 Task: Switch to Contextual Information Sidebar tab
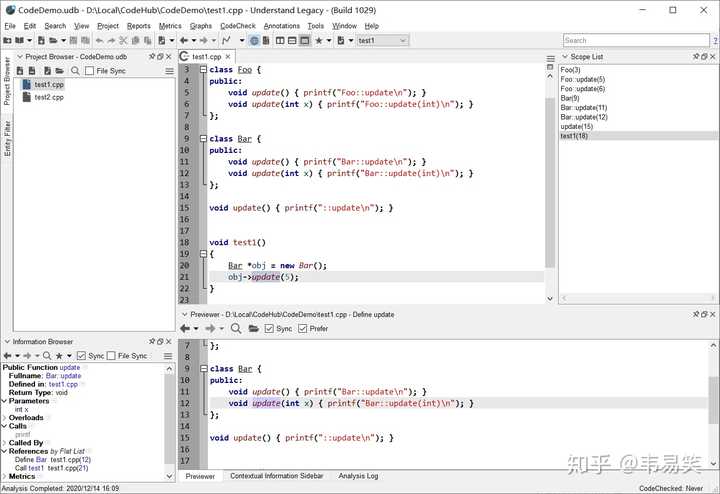pyautogui.click(x=277, y=476)
